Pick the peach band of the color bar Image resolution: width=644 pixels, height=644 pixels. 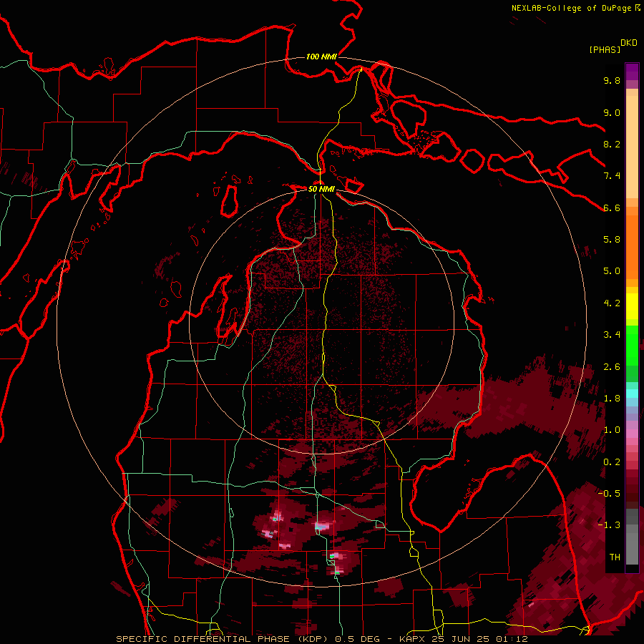632,148
